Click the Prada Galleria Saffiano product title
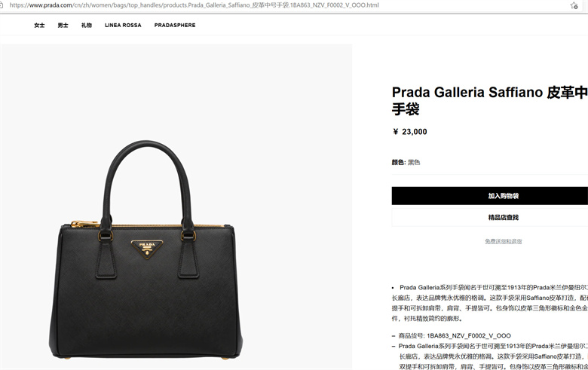This screenshot has height=370, width=588. point(490,100)
